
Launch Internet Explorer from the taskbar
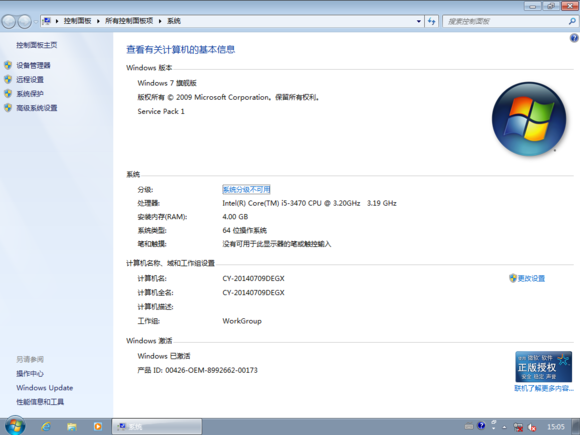46,426
